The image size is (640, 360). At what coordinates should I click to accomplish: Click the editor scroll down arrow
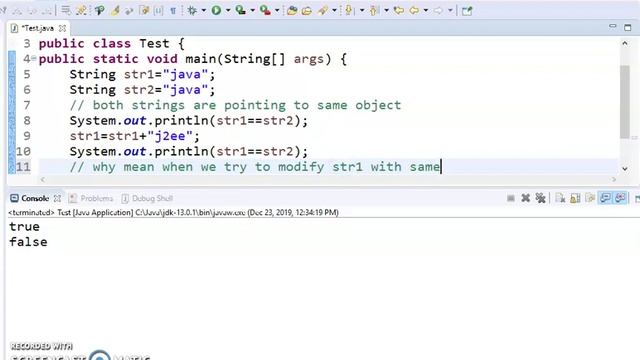pyautogui.click(x=625, y=168)
